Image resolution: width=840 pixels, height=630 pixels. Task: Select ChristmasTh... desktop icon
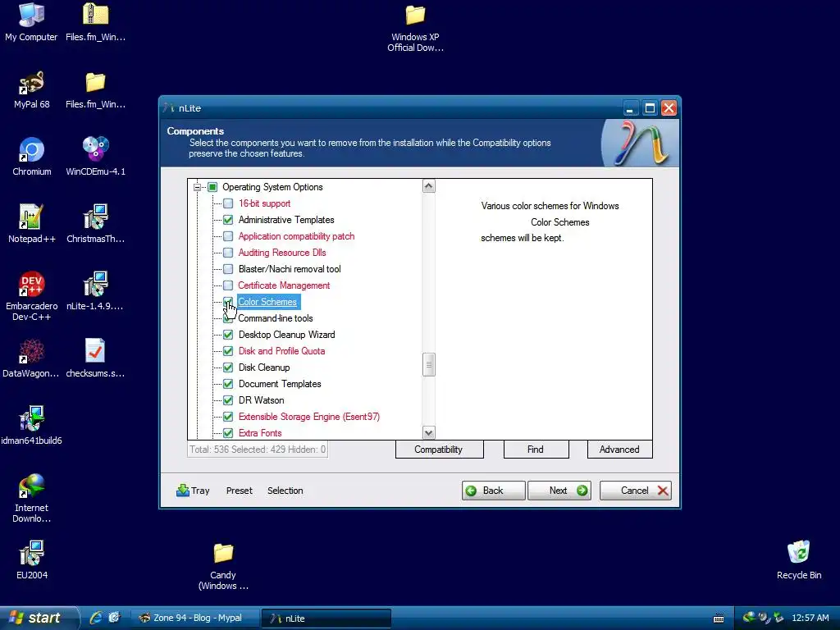click(x=95, y=223)
